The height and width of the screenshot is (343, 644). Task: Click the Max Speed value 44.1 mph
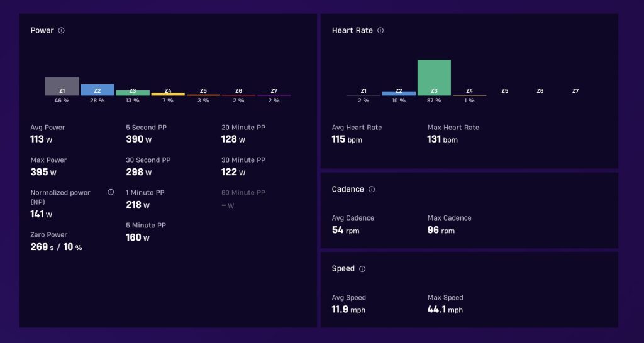(445, 310)
